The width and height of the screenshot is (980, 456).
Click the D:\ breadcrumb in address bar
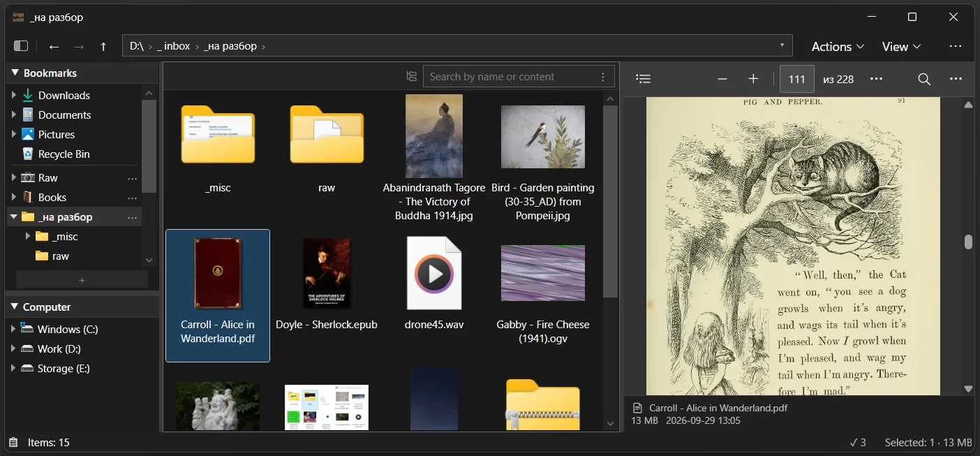pyautogui.click(x=137, y=46)
